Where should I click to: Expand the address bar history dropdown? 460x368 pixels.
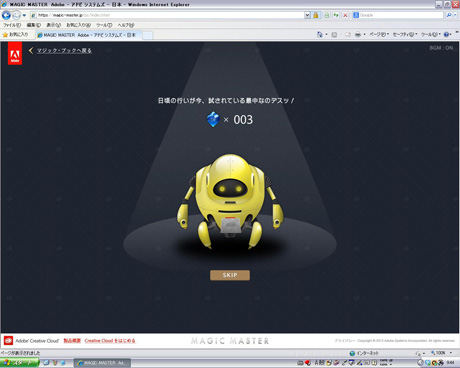click(307, 15)
